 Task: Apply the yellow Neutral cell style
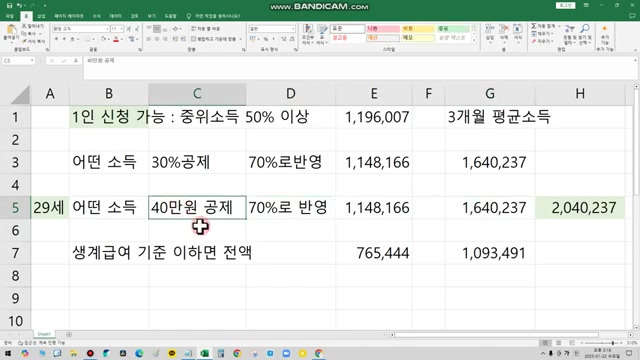(x=418, y=29)
